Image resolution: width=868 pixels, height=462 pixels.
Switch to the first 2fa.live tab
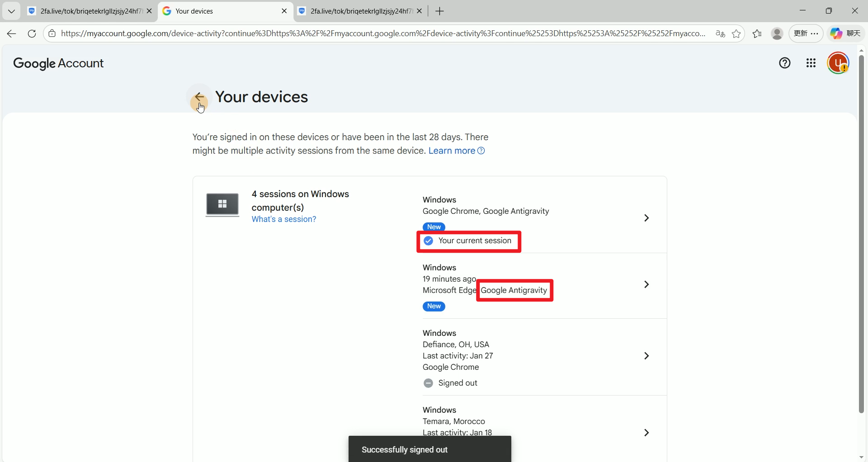88,11
